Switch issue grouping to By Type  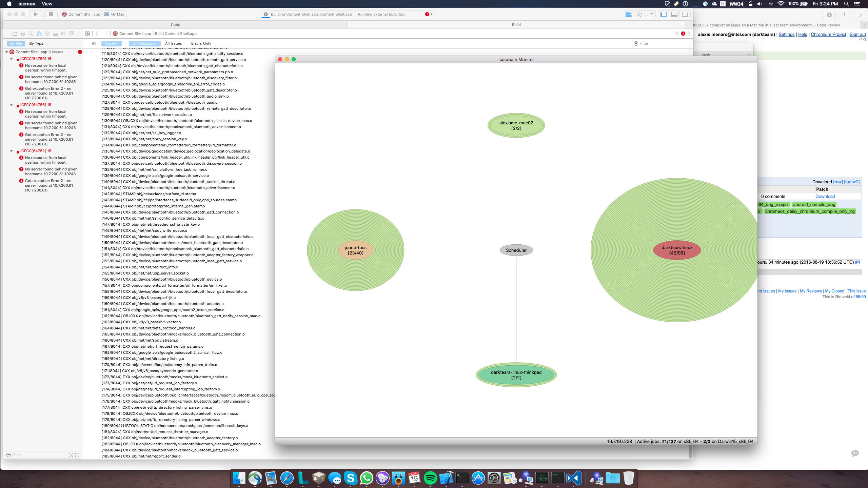pyautogui.click(x=36, y=43)
